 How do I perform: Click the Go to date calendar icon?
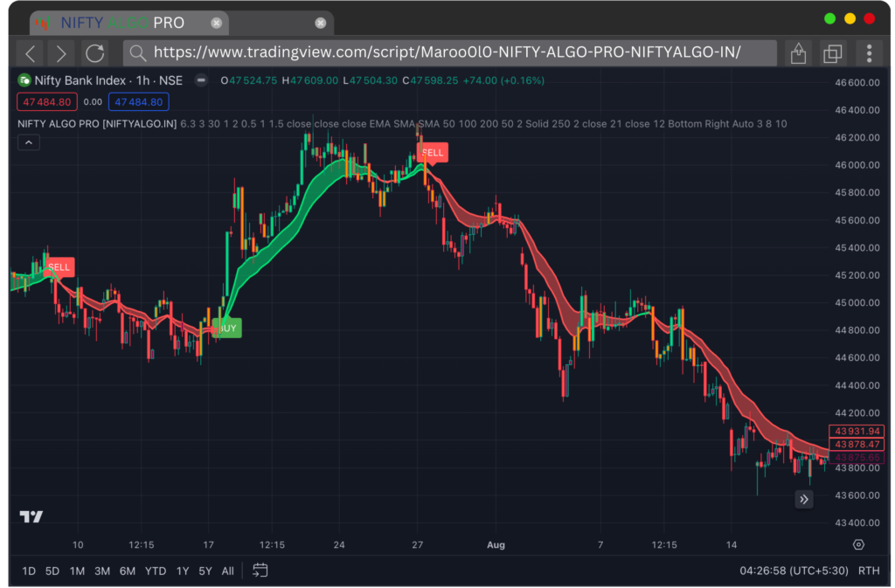click(x=260, y=570)
